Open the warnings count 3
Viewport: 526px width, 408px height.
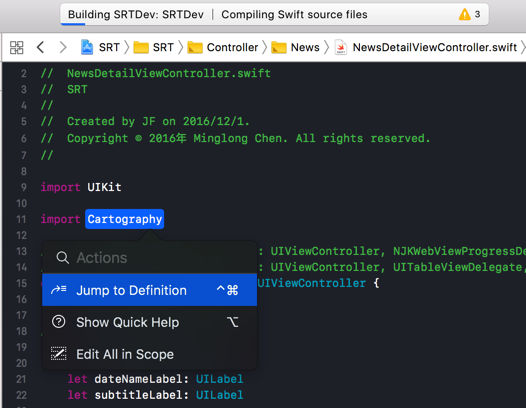(477, 14)
